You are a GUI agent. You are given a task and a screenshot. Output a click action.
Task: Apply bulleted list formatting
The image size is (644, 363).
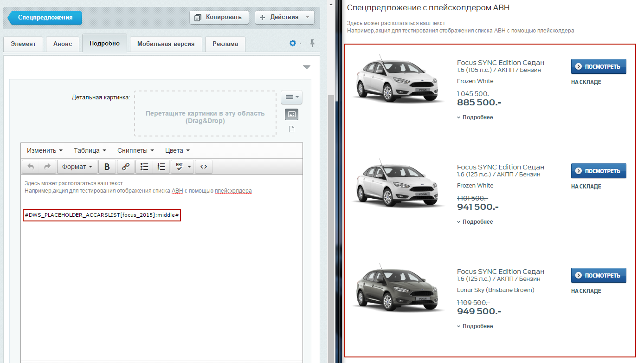pyautogui.click(x=144, y=167)
